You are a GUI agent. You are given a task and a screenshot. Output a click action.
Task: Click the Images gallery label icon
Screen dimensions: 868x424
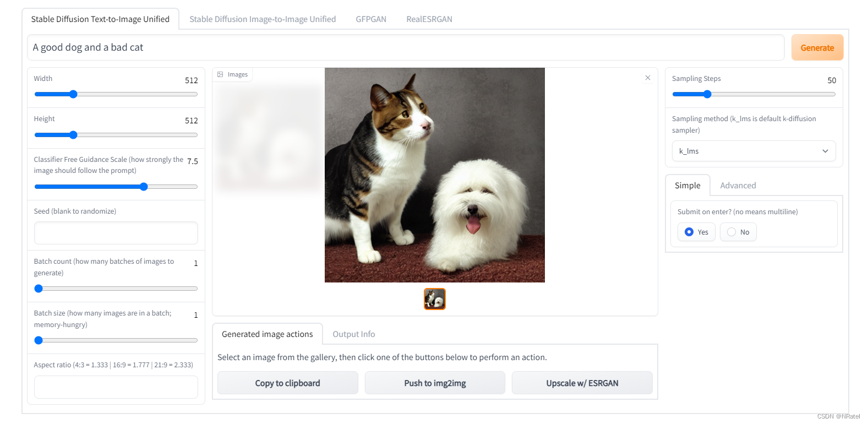point(220,74)
